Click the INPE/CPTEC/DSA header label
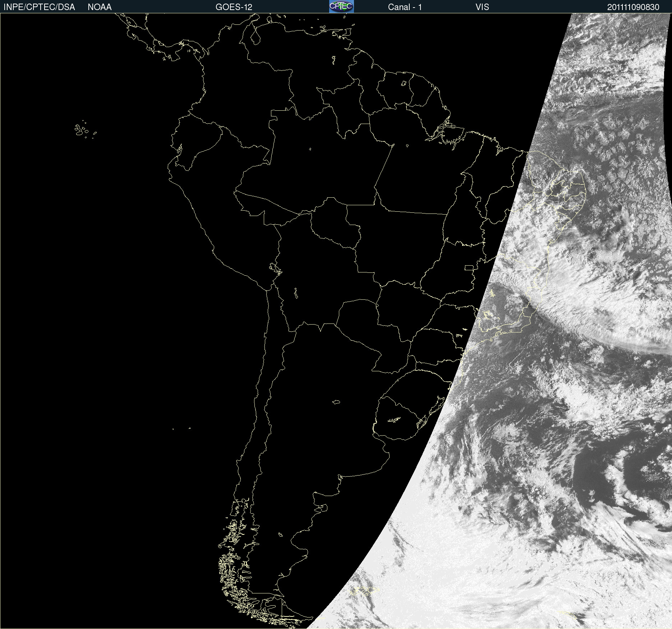The image size is (672, 629). [39, 7]
